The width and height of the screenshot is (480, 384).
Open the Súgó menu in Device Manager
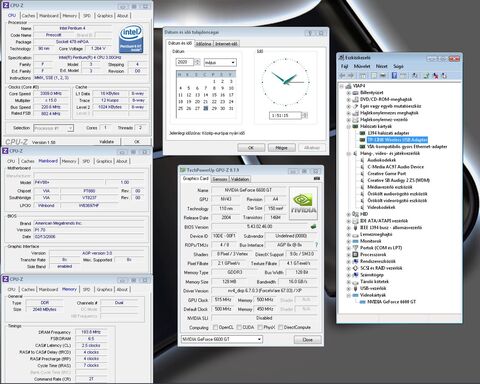[x=398, y=66]
